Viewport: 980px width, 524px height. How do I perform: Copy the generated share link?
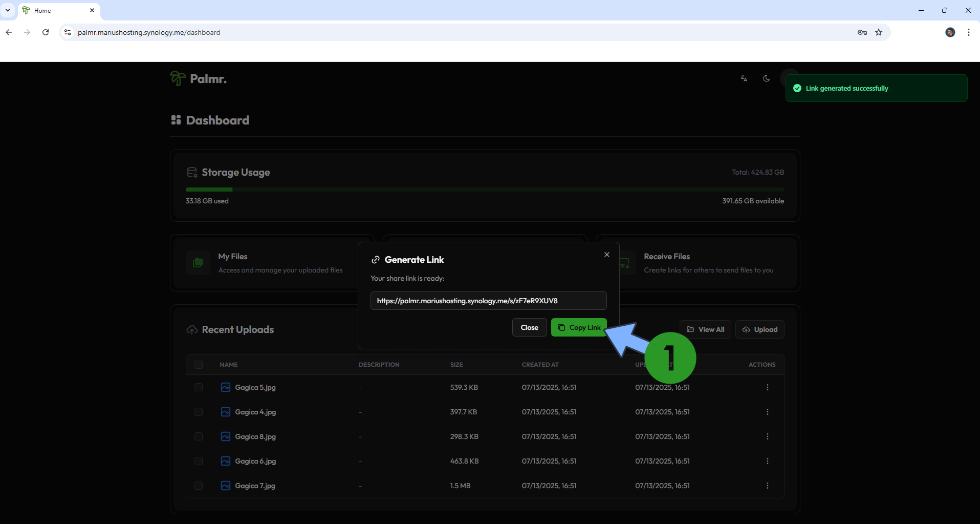[x=579, y=327]
